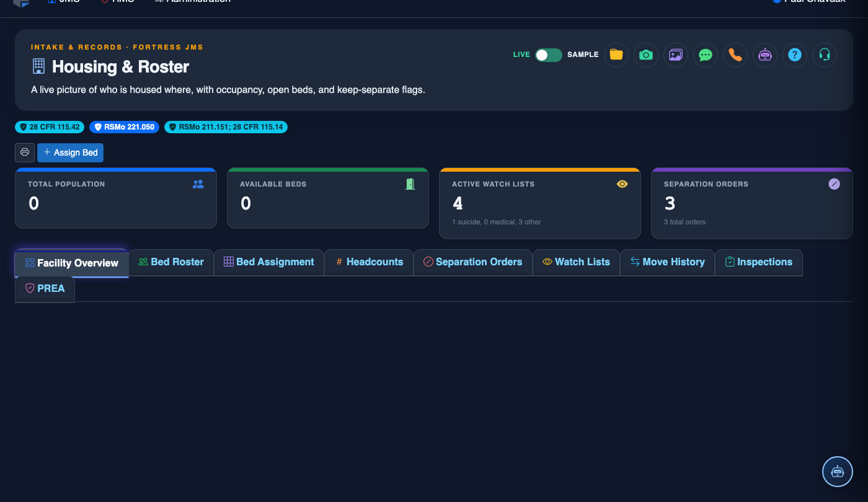Click the door icon on Available Beds card
This screenshot has width=868, height=502.
point(410,184)
